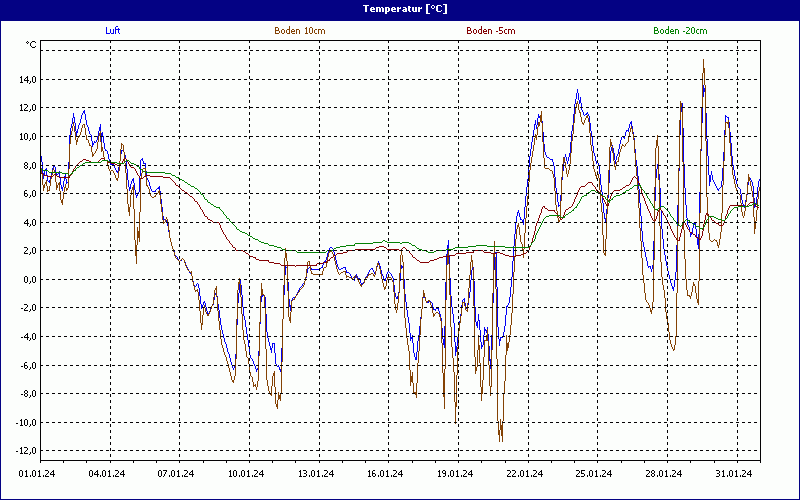Screen dimensions: 800x500
Task: Click the 28.01.24 date label
Action: point(664,474)
